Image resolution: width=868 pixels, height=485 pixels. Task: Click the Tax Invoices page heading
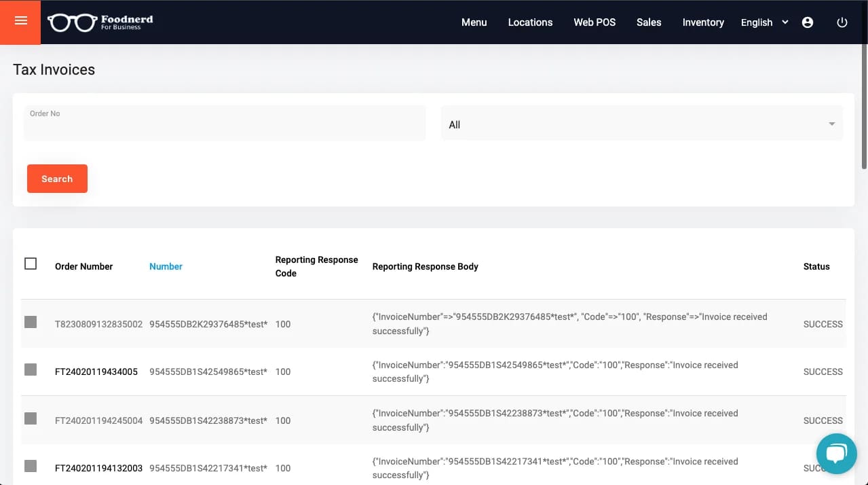pyautogui.click(x=54, y=69)
